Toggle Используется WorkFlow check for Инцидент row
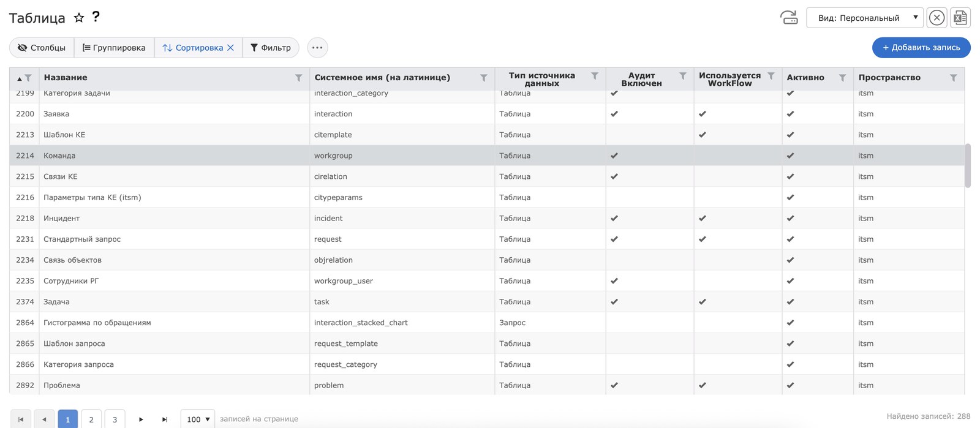Viewport: 980px width, 428px height. pyautogui.click(x=703, y=218)
